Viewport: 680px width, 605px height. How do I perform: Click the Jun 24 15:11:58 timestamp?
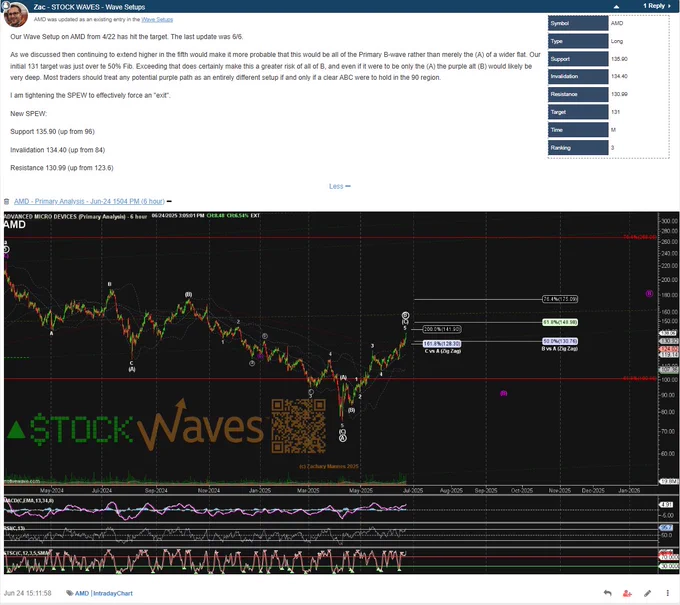(x=28, y=593)
